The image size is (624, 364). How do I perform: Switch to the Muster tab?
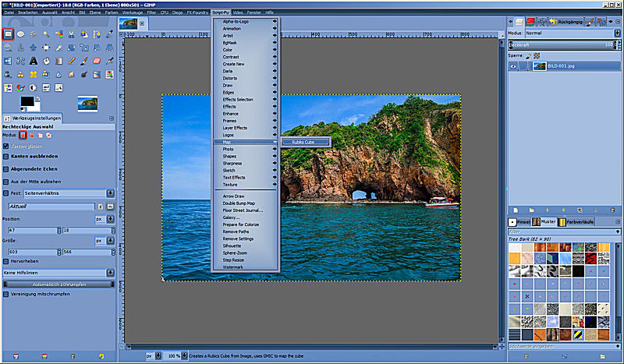coord(544,221)
